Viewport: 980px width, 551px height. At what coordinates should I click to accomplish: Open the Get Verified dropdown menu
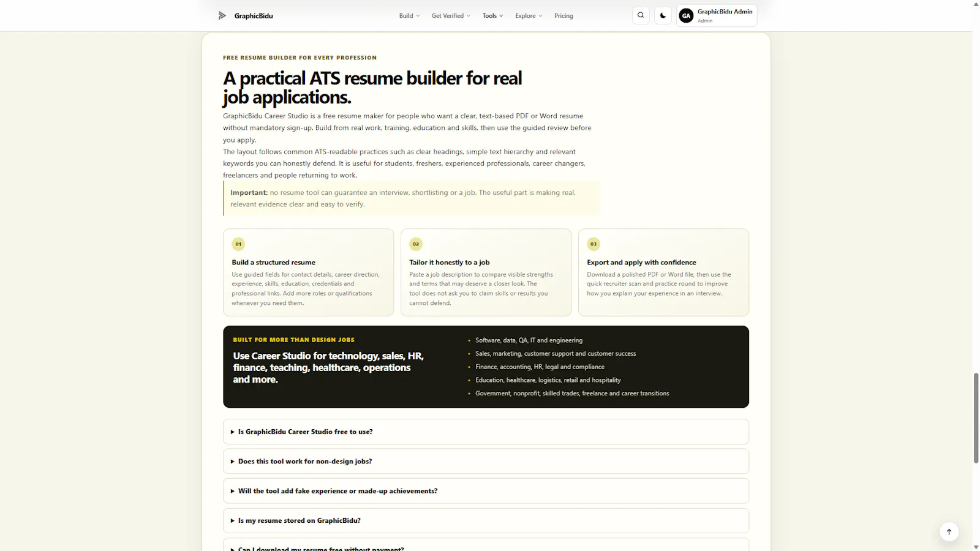[x=451, y=16]
